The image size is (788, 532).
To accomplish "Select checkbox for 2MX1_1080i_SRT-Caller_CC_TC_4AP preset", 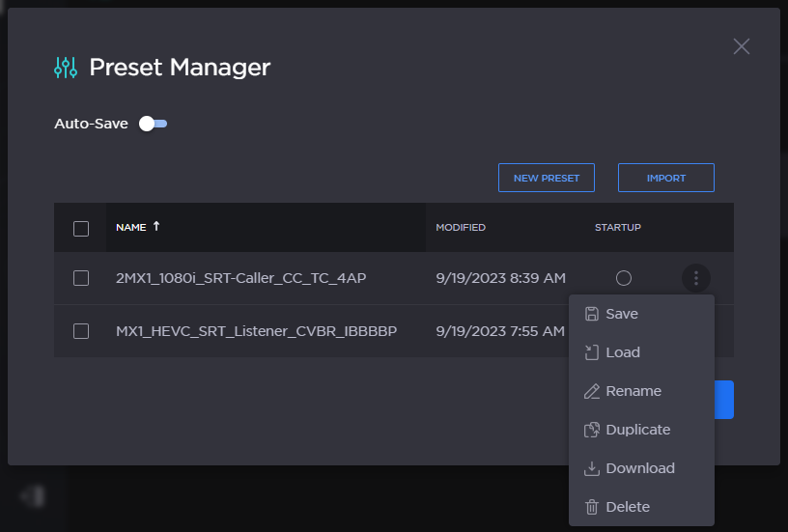I will [81, 278].
